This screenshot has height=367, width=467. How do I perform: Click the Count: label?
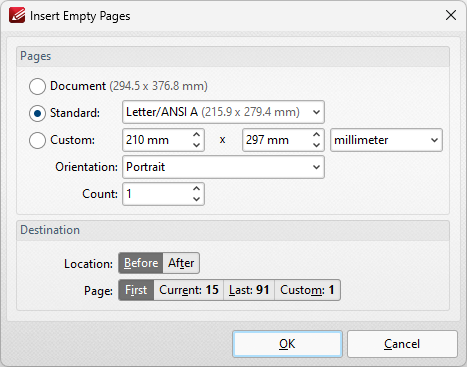tap(100, 194)
